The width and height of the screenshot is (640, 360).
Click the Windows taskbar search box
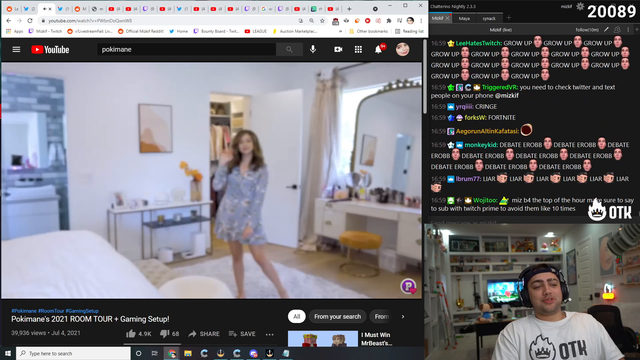point(73,353)
